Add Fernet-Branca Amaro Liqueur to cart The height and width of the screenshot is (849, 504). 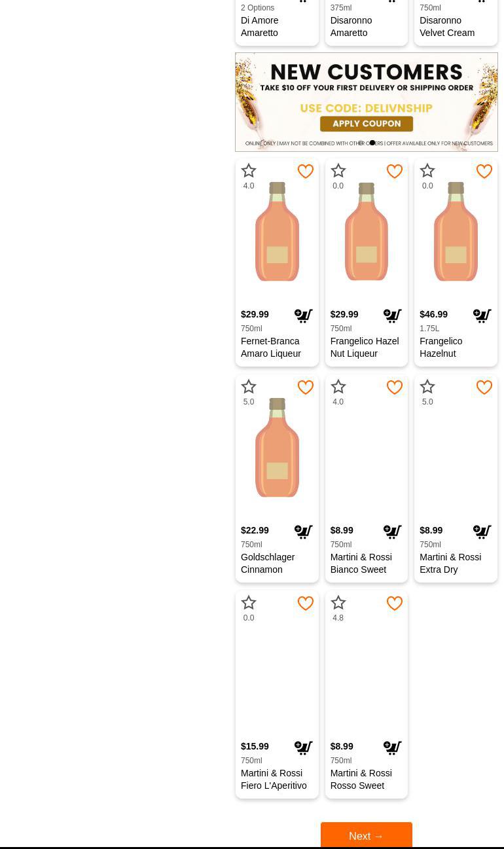tap(303, 316)
